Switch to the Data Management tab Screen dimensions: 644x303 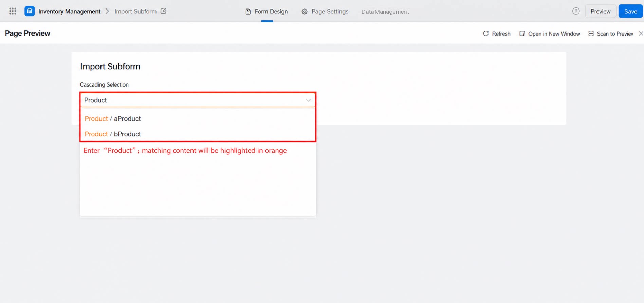click(385, 12)
